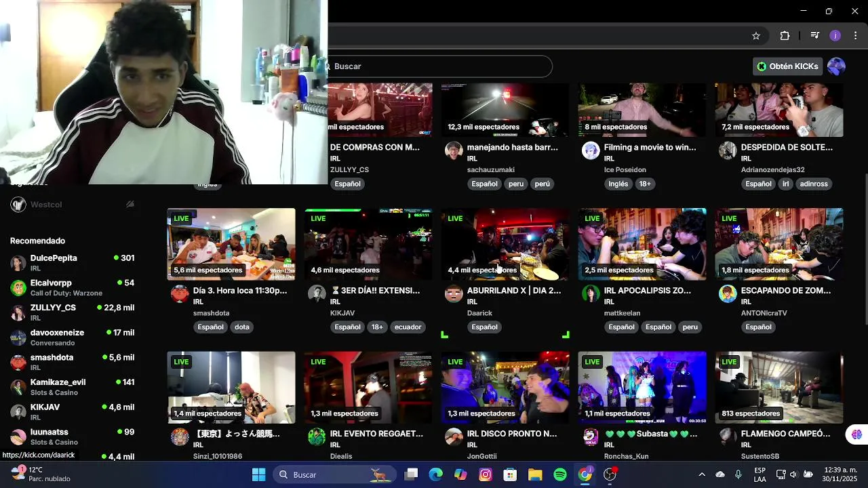The height and width of the screenshot is (488, 868).
Task: Click the floating purple assistant icon
Action: [x=856, y=434]
